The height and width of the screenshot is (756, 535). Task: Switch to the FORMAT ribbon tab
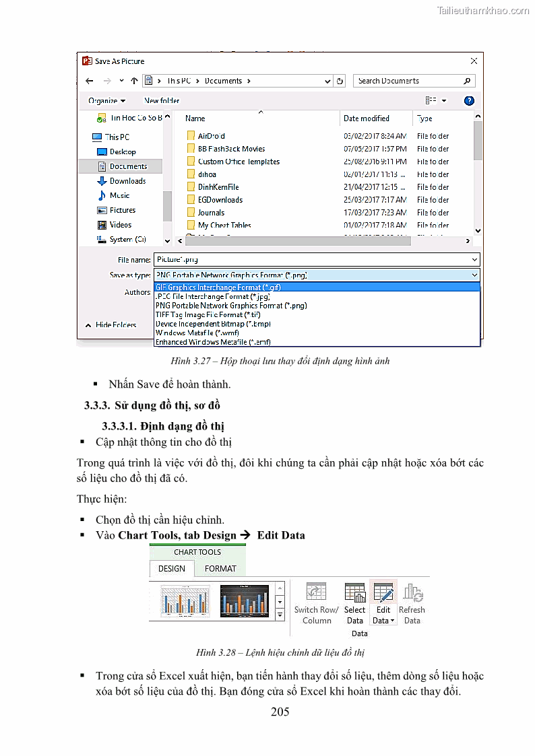click(x=220, y=568)
